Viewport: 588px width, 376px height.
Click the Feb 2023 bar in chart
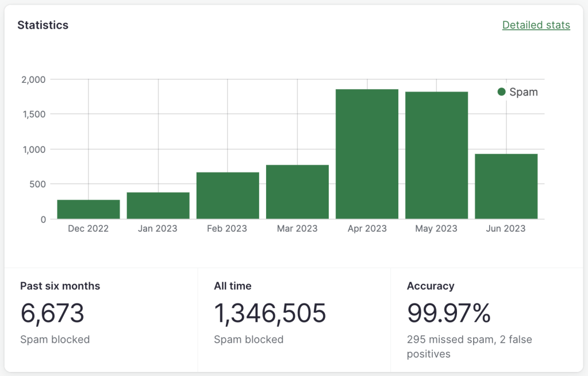[x=228, y=195]
